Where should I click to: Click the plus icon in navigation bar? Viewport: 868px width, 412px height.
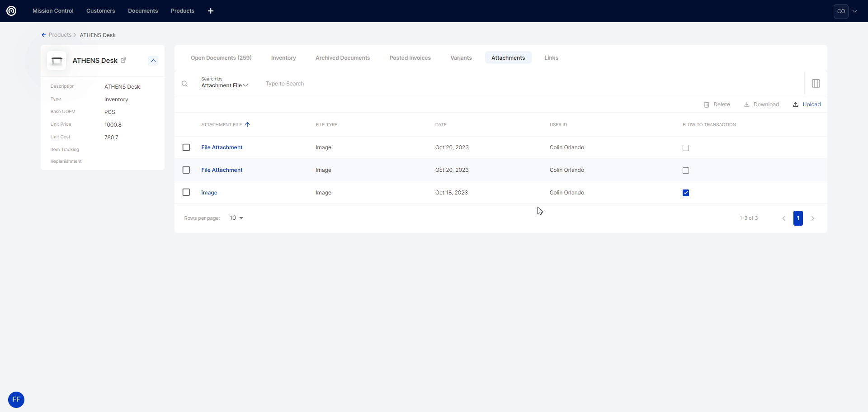point(211,11)
